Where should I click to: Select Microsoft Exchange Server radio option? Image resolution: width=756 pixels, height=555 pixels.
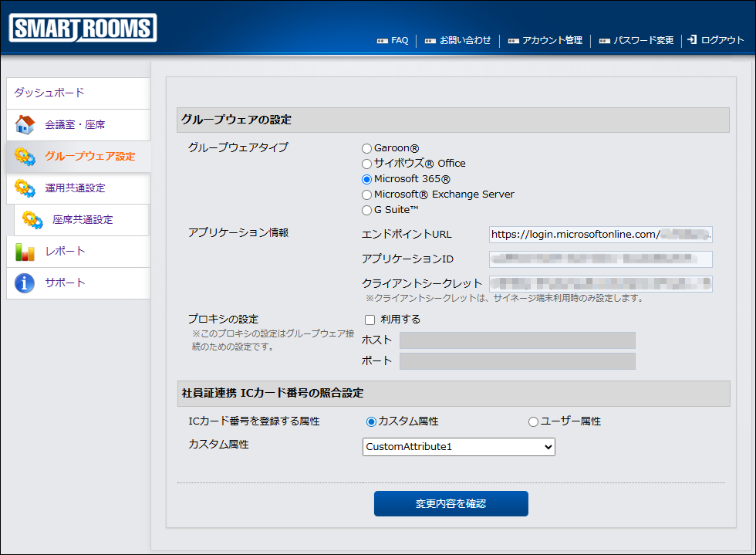(366, 195)
